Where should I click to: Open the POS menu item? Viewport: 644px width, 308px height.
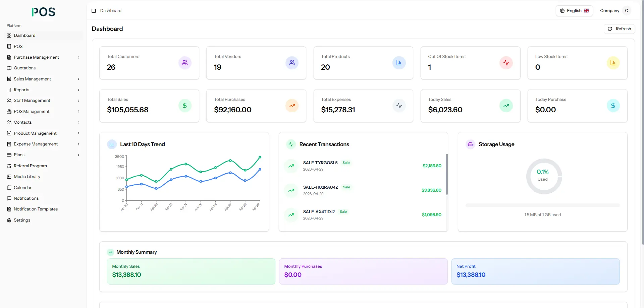click(x=44, y=47)
